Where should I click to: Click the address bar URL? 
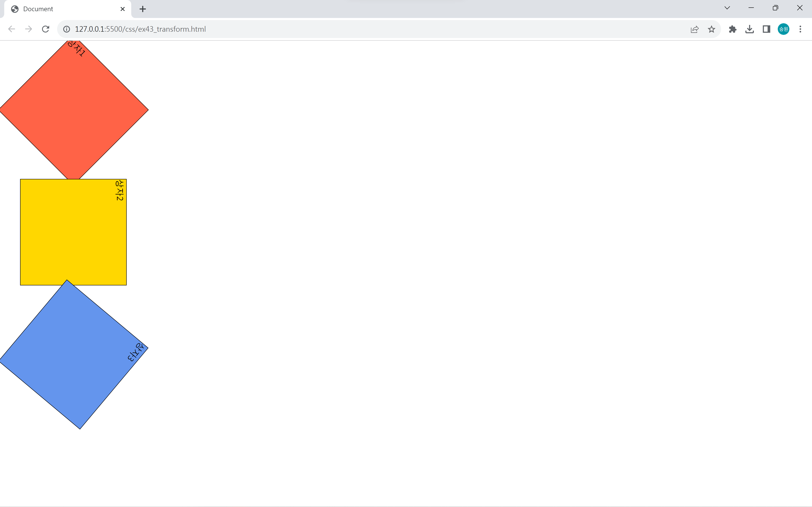[x=140, y=29]
